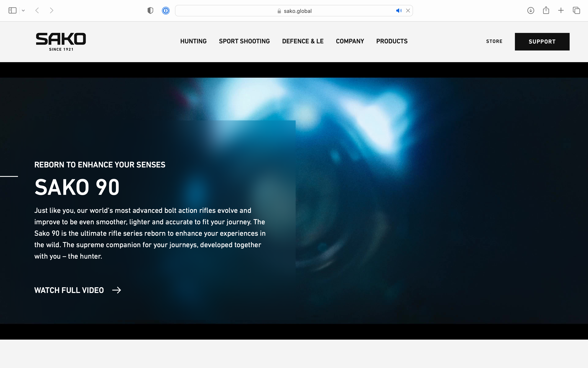Open the Products menu
The width and height of the screenshot is (588, 368).
pos(392,41)
